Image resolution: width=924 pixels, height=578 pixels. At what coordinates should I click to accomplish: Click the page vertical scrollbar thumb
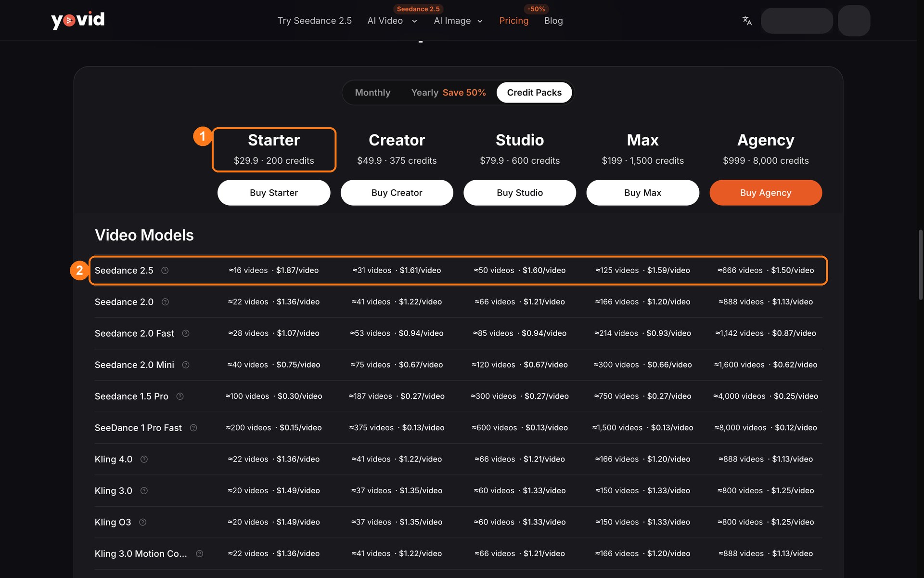(920, 265)
